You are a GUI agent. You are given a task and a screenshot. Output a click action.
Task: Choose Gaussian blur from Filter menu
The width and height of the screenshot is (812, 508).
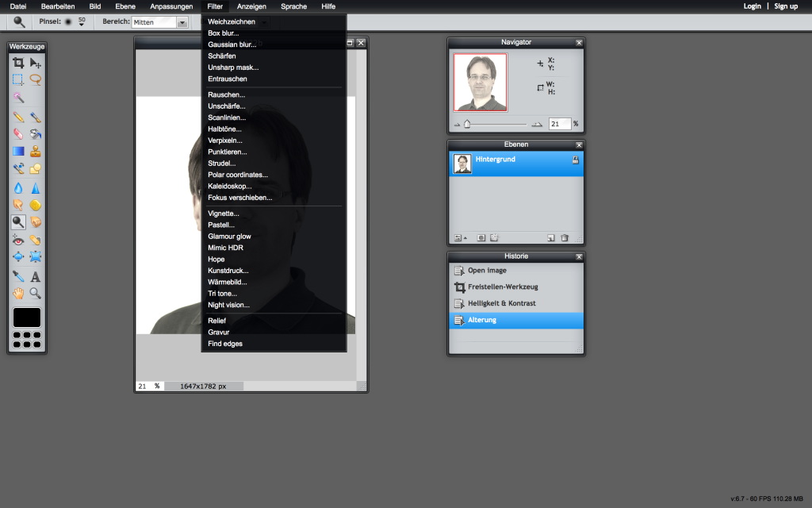pyautogui.click(x=232, y=44)
